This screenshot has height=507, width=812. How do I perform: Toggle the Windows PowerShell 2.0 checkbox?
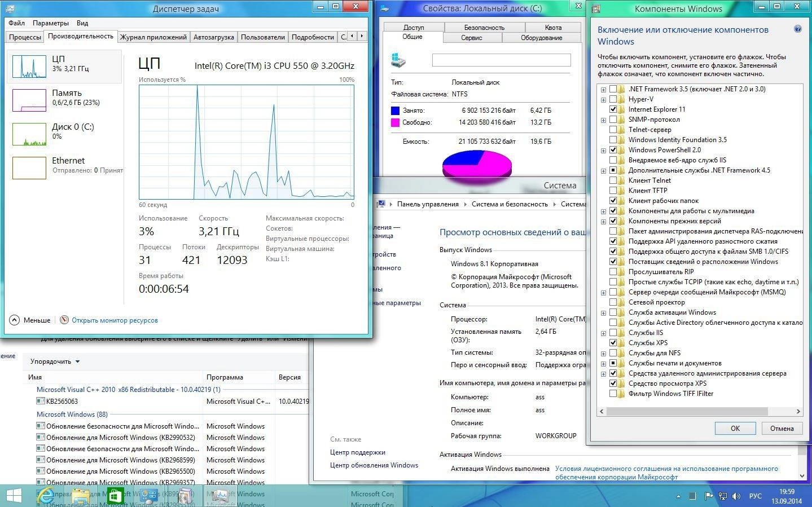pos(613,150)
